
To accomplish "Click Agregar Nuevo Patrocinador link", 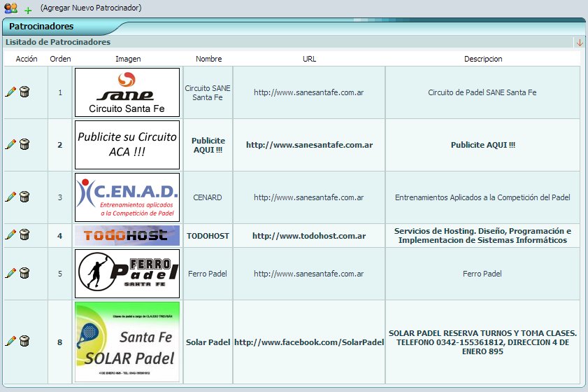I will (x=91, y=8).
